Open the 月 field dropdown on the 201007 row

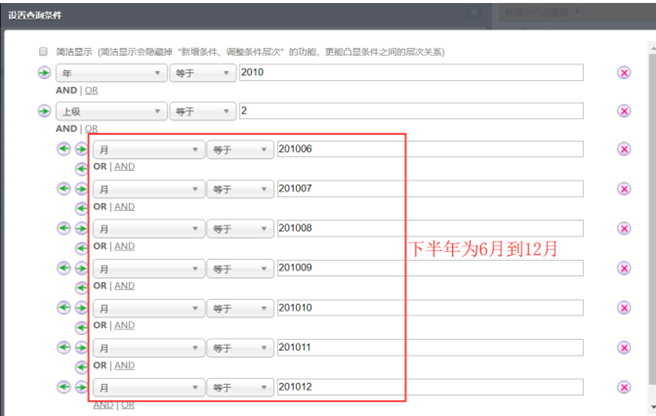click(149, 189)
